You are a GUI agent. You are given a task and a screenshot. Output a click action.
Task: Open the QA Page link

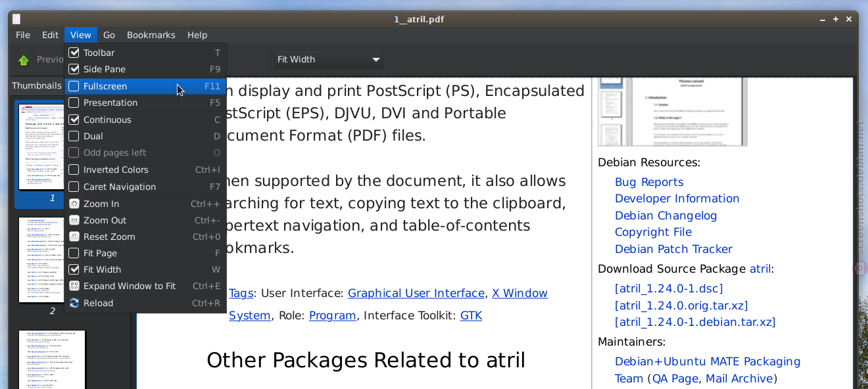(x=675, y=378)
